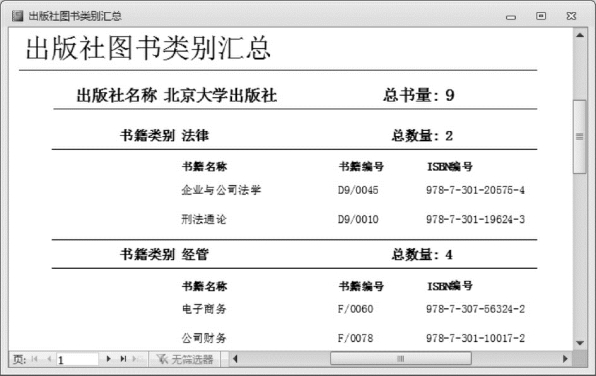The width and height of the screenshot is (596, 376).
Task: Click the horizontal scrollbar left arrow
Action: click(235, 359)
